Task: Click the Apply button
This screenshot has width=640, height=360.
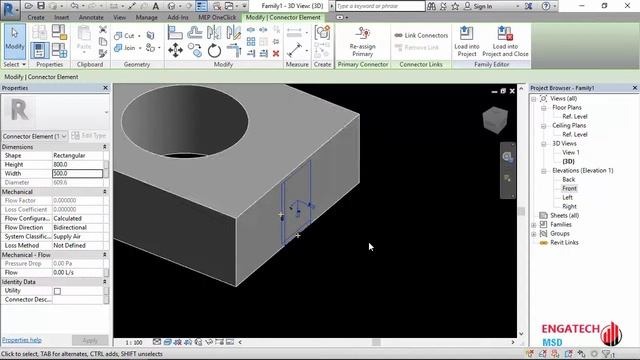Action: (x=90, y=340)
